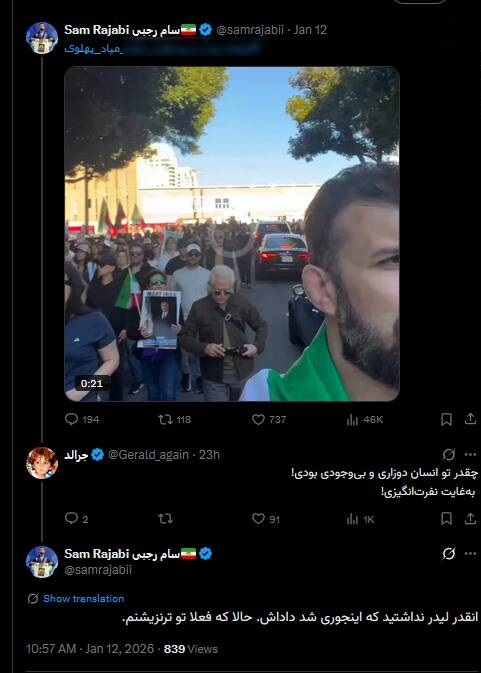
Task: Open Gerald's profile picture avatar
Action: [42, 463]
